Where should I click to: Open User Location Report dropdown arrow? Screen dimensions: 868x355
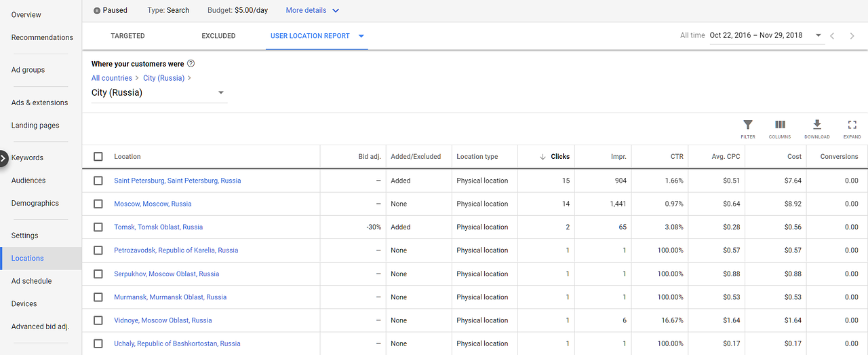click(x=361, y=36)
